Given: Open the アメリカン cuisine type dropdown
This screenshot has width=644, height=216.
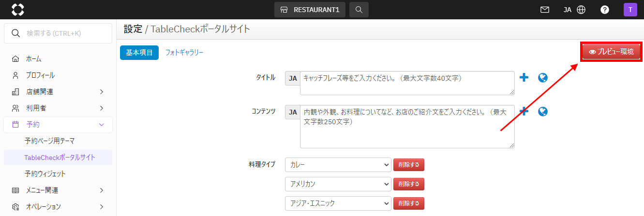Looking at the screenshot, I should pyautogui.click(x=338, y=184).
